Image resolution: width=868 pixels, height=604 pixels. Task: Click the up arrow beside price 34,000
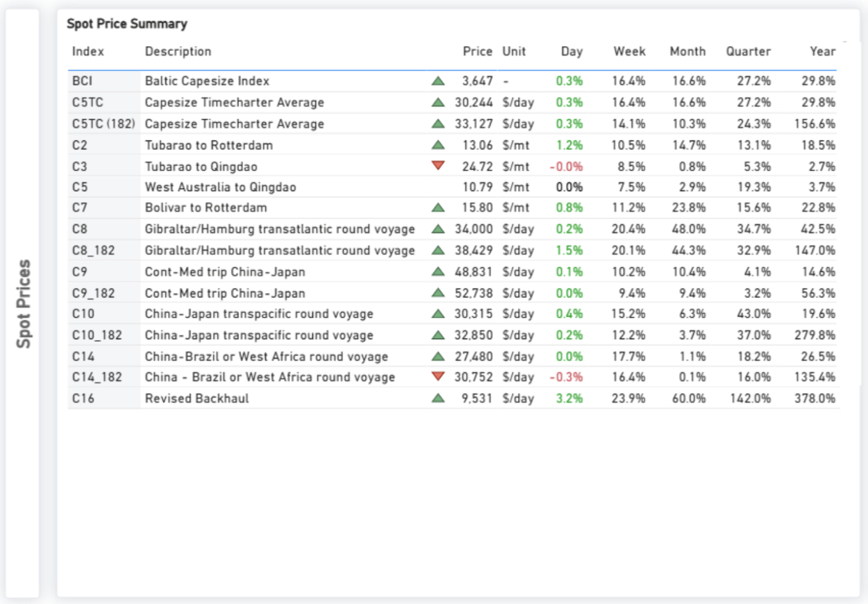coord(438,229)
